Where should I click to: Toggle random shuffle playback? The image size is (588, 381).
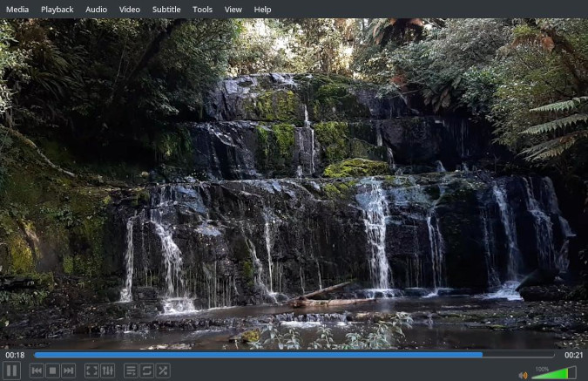163,371
